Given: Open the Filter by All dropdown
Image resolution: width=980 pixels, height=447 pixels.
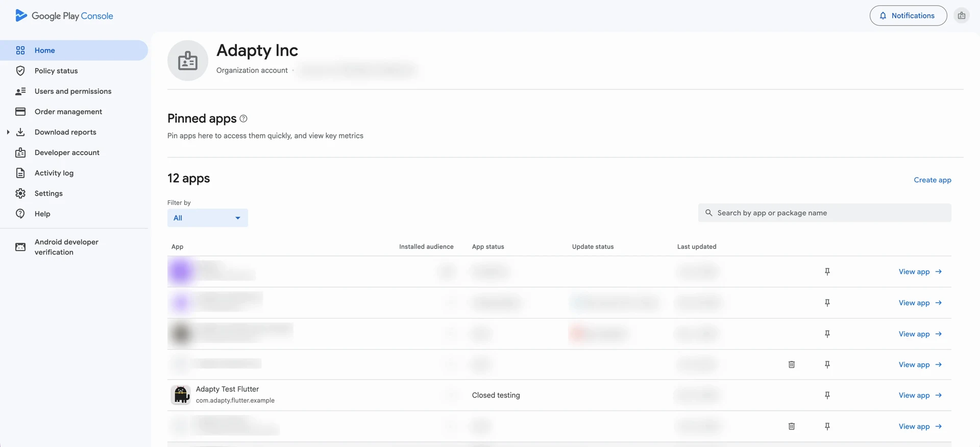Looking at the screenshot, I should pos(208,218).
